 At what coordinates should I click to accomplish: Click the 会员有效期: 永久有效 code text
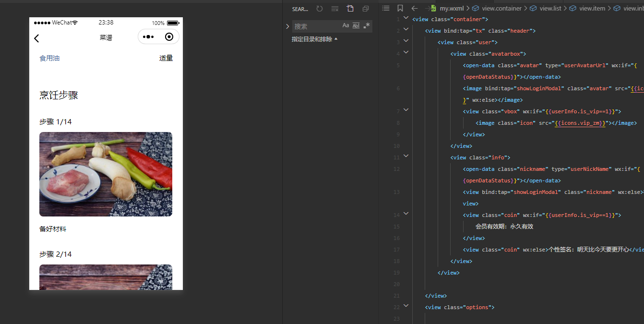click(x=504, y=227)
